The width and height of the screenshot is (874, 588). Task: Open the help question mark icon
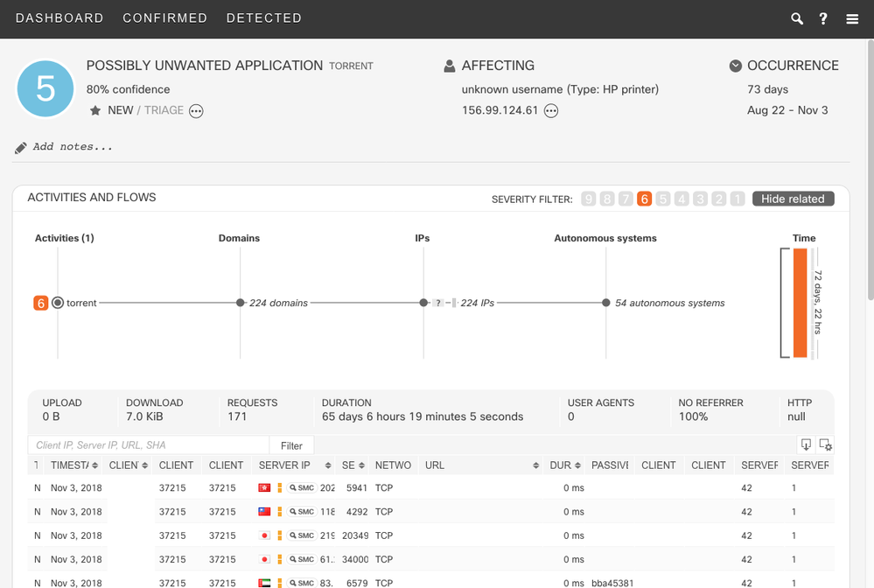[x=823, y=19]
